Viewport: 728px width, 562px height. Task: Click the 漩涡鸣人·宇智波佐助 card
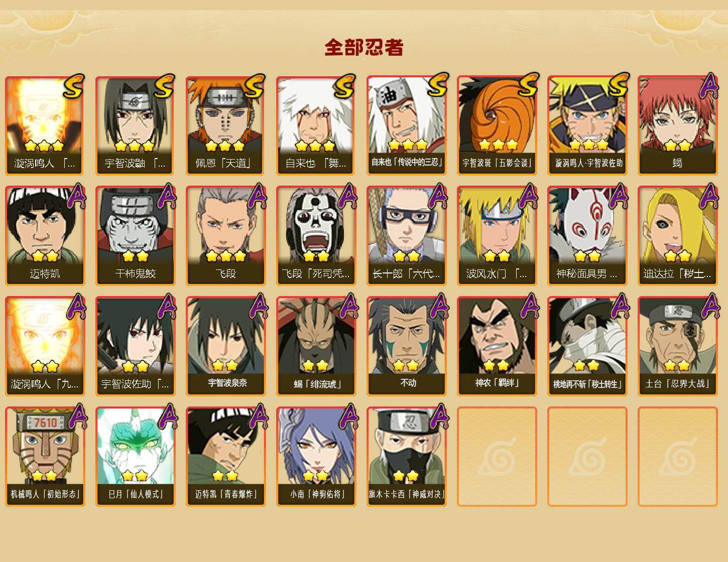coord(587,125)
